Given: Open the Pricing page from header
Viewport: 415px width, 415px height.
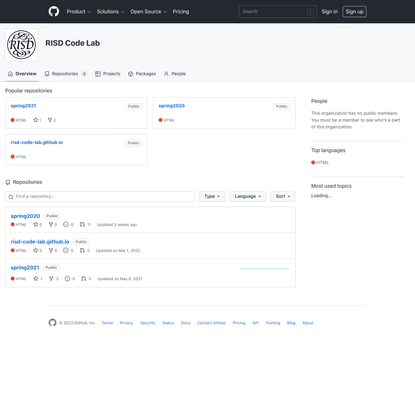Looking at the screenshot, I should [x=181, y=11].
